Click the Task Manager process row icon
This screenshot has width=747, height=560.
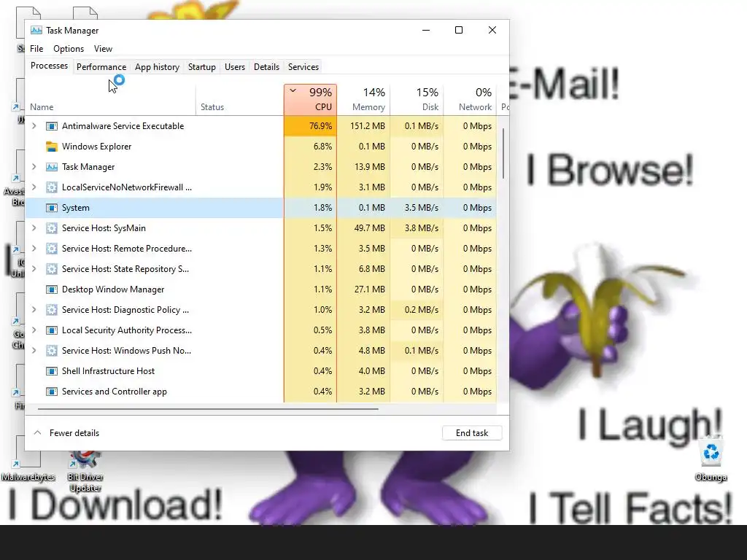52,167
